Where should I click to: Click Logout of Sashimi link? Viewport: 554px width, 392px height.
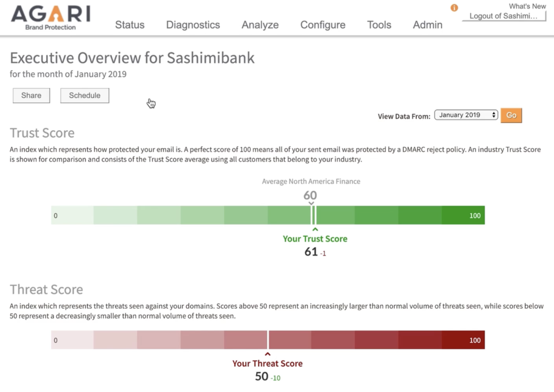[x=503, y=16]
